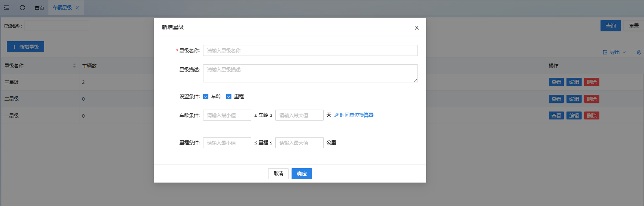Screen dimensions: 644x206
Task: Collapse the sidebar menu icon
Action: point(7,8)
